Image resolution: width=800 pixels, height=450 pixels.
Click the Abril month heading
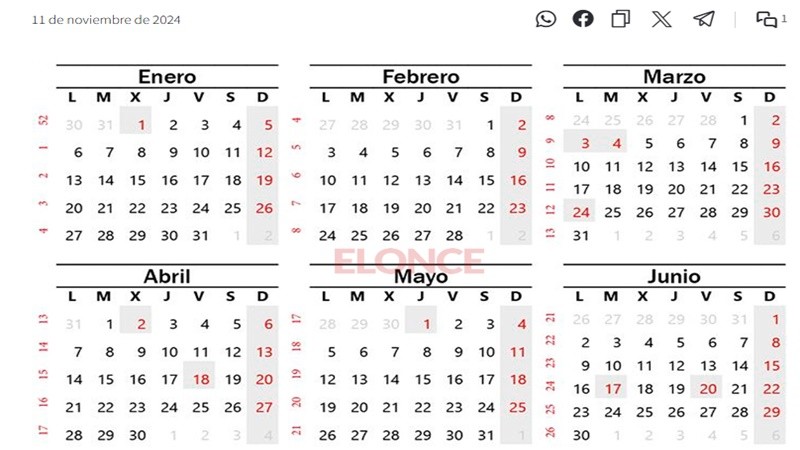click(167, 277)
